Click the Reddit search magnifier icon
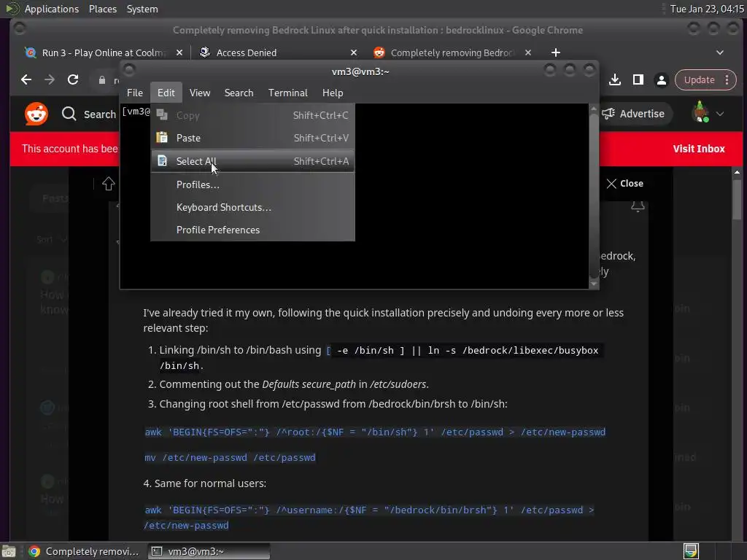The height and width of the screenshot is (560, 747). (x=69, y=114)
